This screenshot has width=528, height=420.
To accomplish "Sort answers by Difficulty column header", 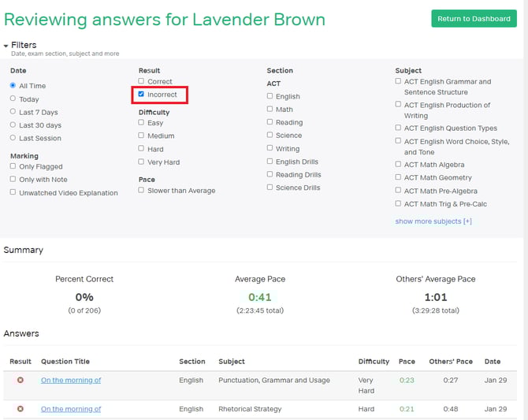I will pos(374,362).
